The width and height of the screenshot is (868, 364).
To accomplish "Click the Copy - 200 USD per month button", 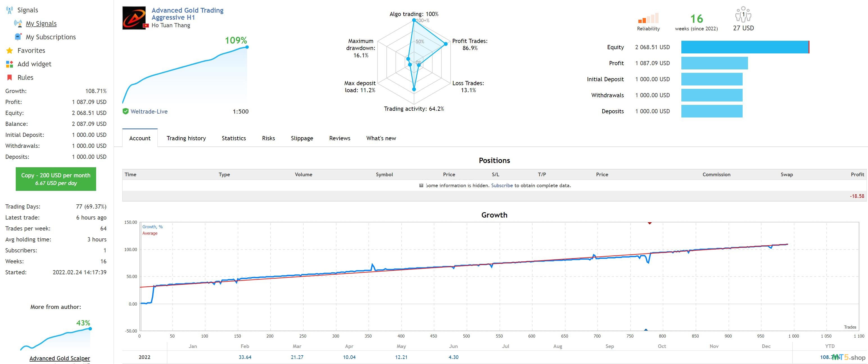I will coord(56,179).
